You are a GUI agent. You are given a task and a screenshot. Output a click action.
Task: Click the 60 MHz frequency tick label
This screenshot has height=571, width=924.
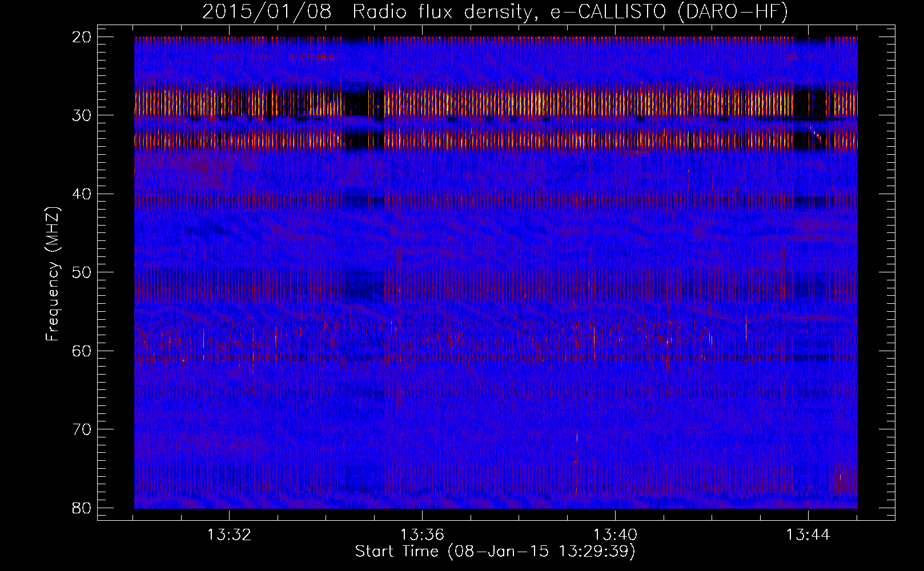tap(82, 351)
